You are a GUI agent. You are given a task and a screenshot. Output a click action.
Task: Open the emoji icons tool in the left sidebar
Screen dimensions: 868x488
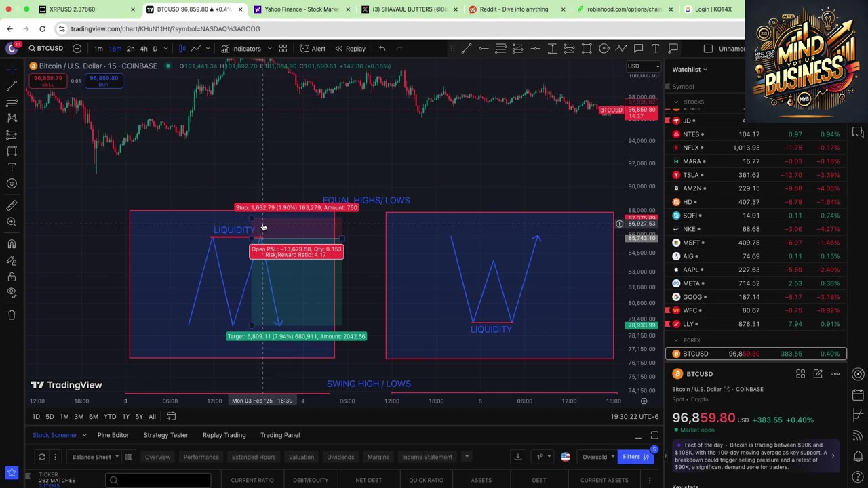pyautogui.click(x=12, y=184)
